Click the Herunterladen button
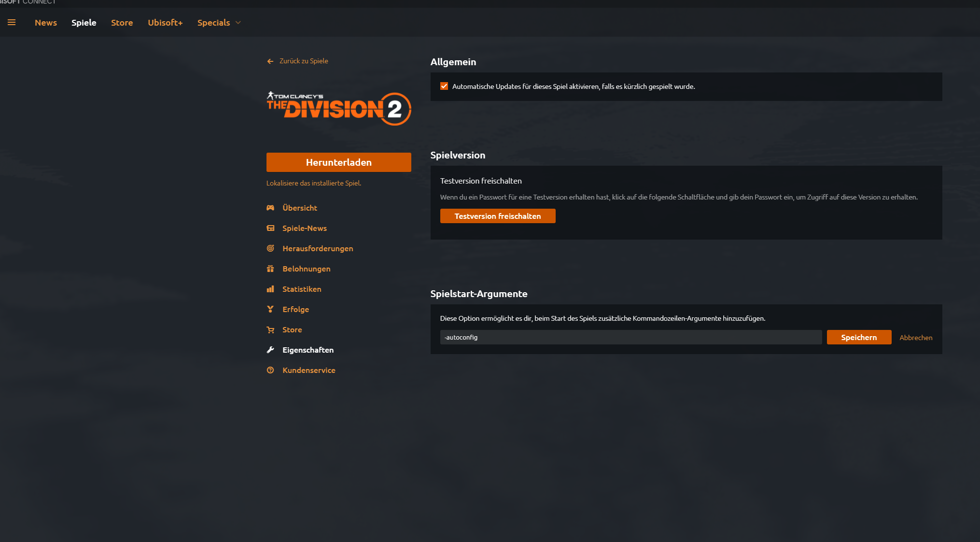This screenshot has height=542, width=980. tap(339, 162)
